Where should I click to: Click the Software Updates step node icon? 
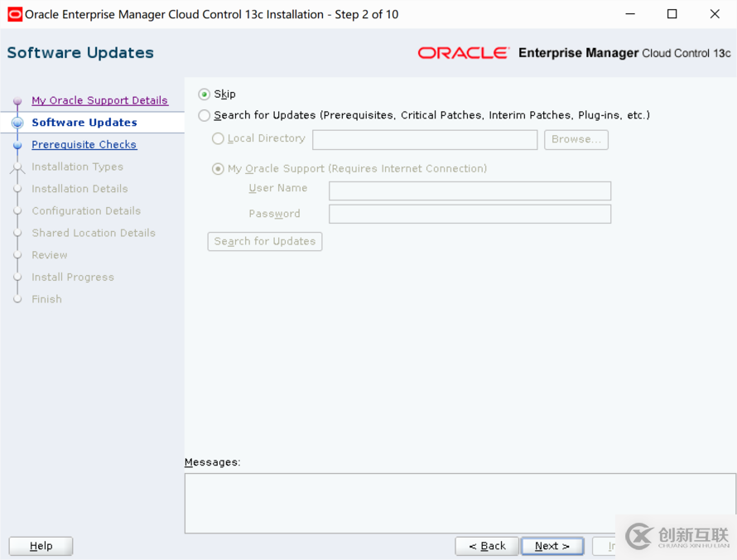pos(17,123)
